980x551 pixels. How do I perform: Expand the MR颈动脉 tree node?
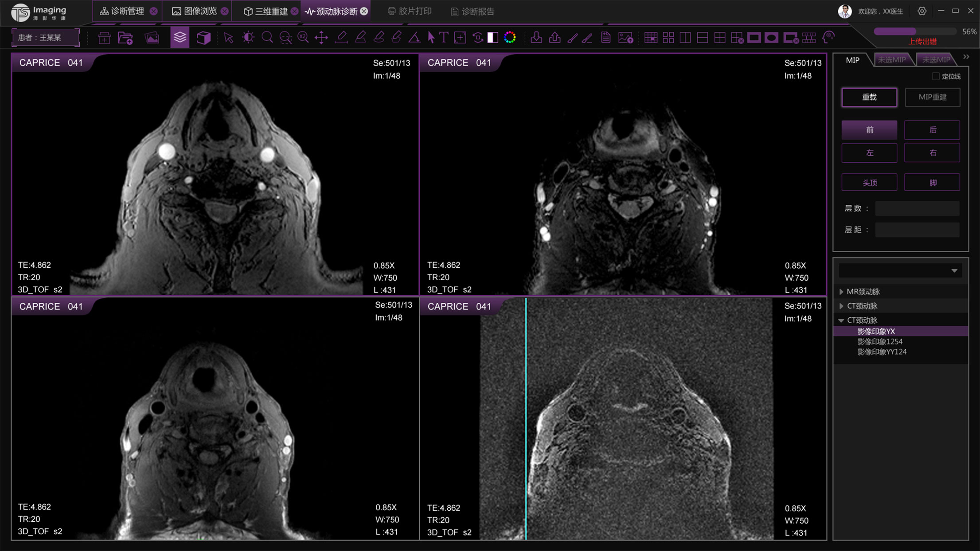point(841,292)
